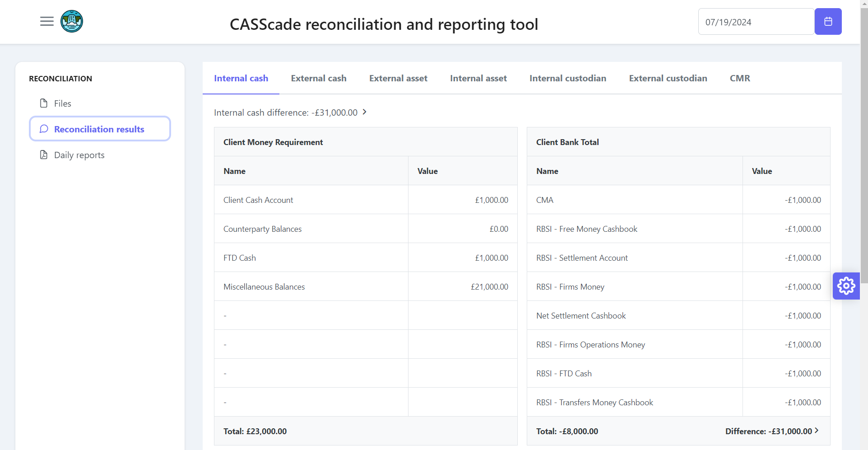
Task: Switch to the External cash tab
Action: [x=318, y=78]
